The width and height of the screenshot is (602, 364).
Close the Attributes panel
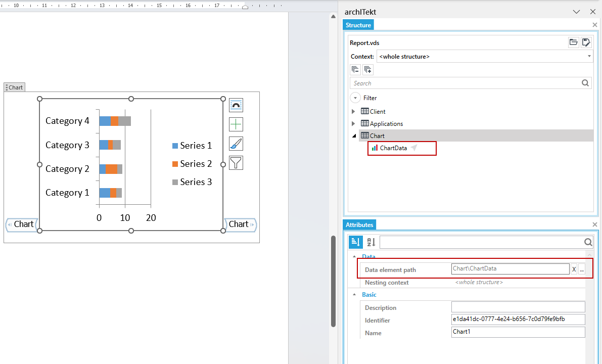[595, 224]
